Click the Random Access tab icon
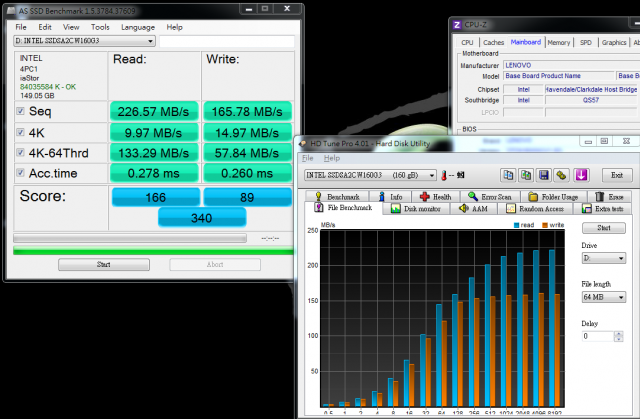Image resolution: width=640 pixels, height=419 pixels. point(511,208)
